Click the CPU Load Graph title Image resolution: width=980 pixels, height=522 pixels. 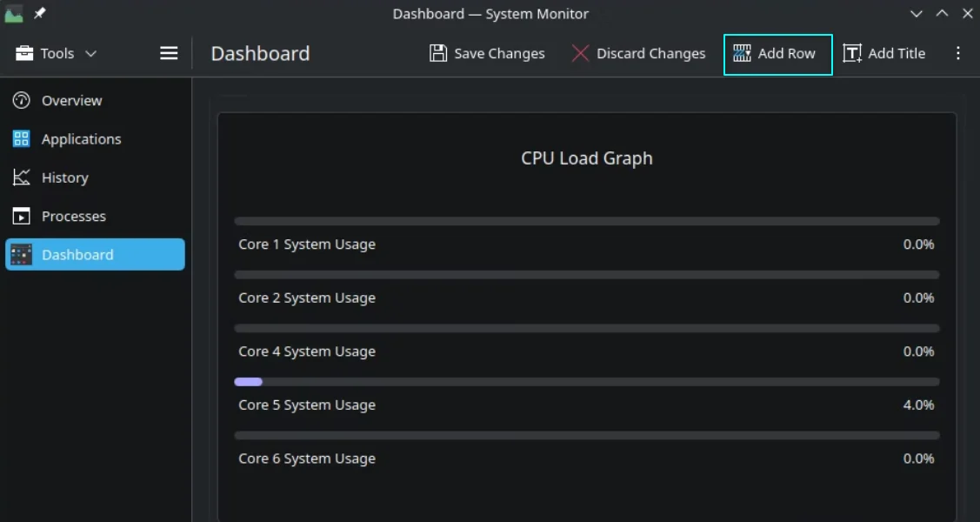point(587,158)
